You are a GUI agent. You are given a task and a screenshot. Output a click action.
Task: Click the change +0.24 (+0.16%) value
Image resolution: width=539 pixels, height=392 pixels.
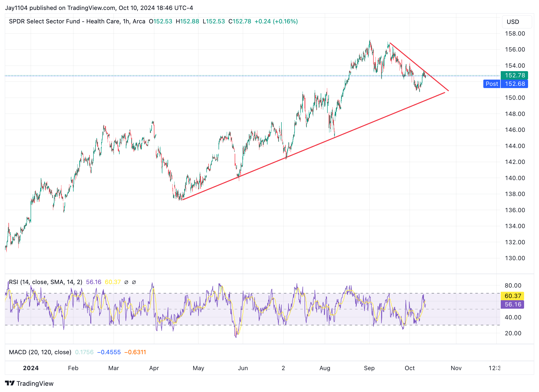click(276, 21)
